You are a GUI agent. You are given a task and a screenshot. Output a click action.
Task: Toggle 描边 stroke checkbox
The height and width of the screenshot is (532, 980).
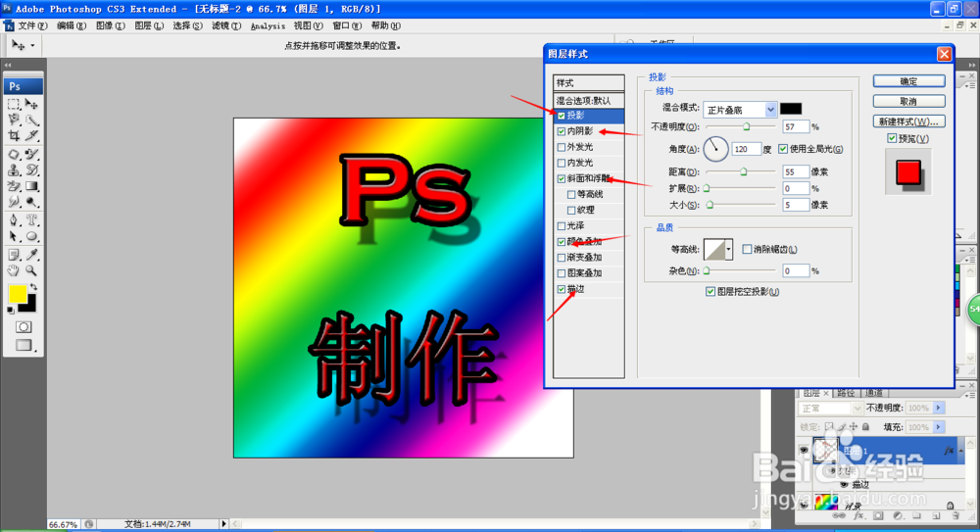point(562,289)
